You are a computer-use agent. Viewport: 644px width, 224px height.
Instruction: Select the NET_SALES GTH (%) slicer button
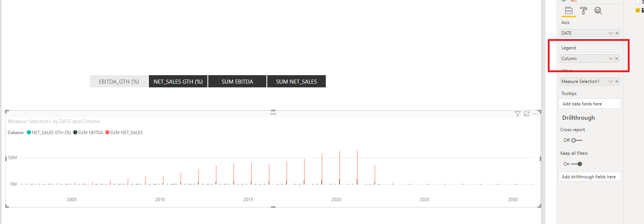[x=178, y=81]
